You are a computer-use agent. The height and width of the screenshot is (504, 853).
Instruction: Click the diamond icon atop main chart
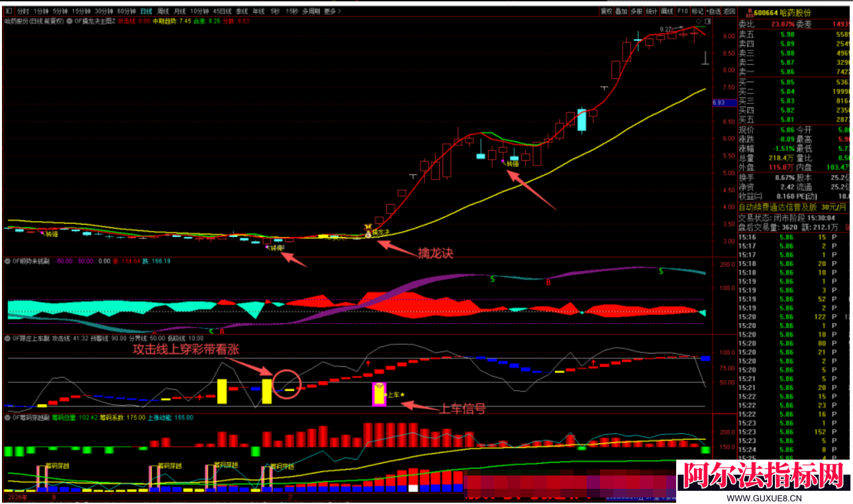[x=699, y=21]
